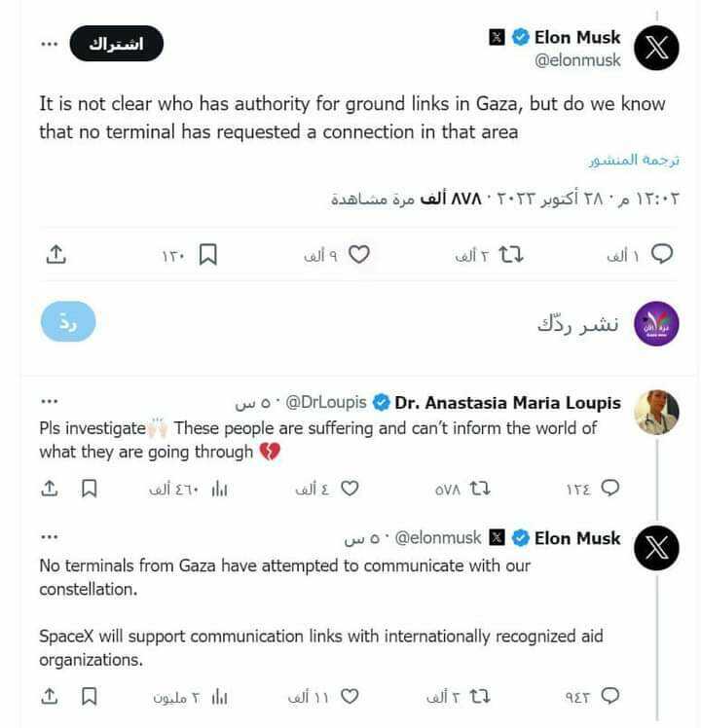Open more options on Elon's SpaceX reply
701x728 pixels.
(x=50, y=536)
